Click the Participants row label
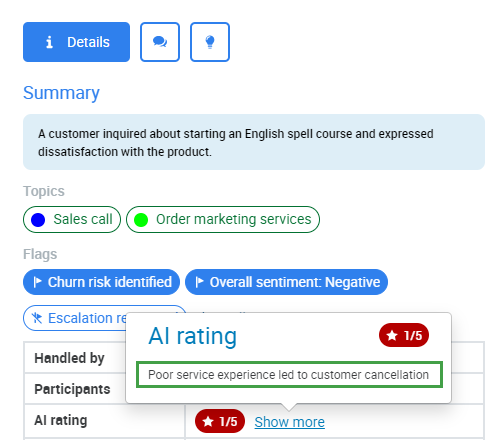500x440 pixels. tap(72, 389)
